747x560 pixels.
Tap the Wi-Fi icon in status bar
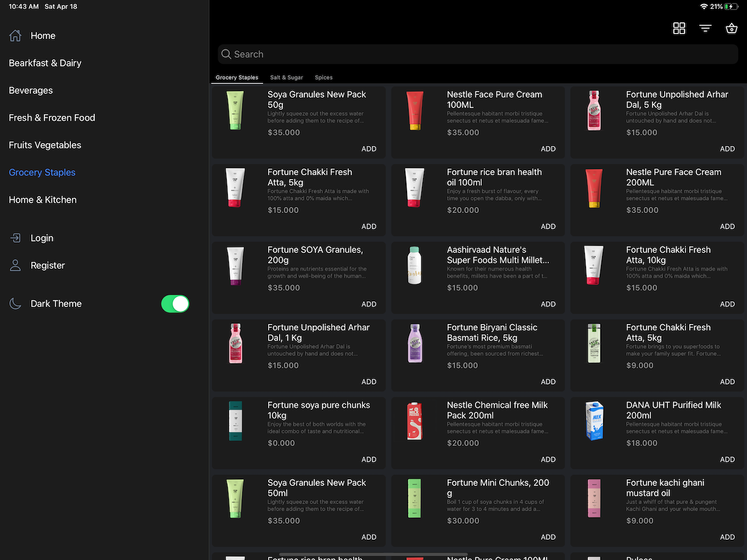pyautogui.click(x=704, y=7)
